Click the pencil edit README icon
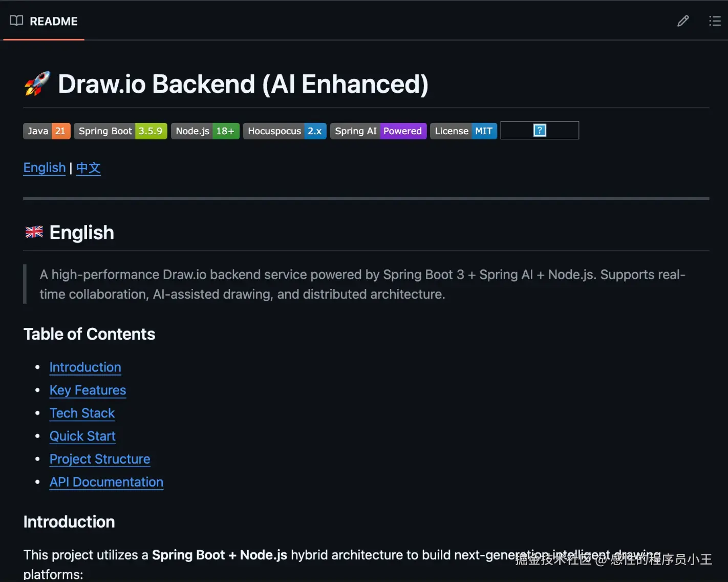This screenshot has width=728, height=582. [683, 21]
